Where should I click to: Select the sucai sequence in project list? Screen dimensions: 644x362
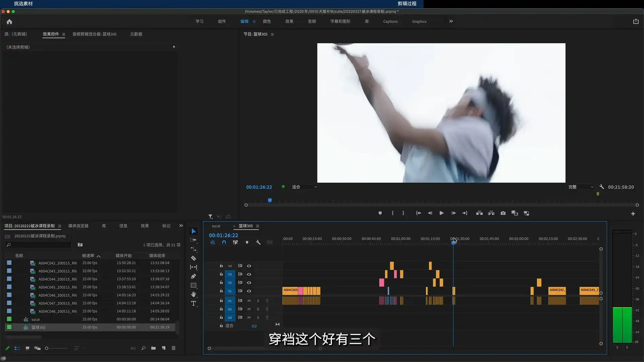[36, 319]
